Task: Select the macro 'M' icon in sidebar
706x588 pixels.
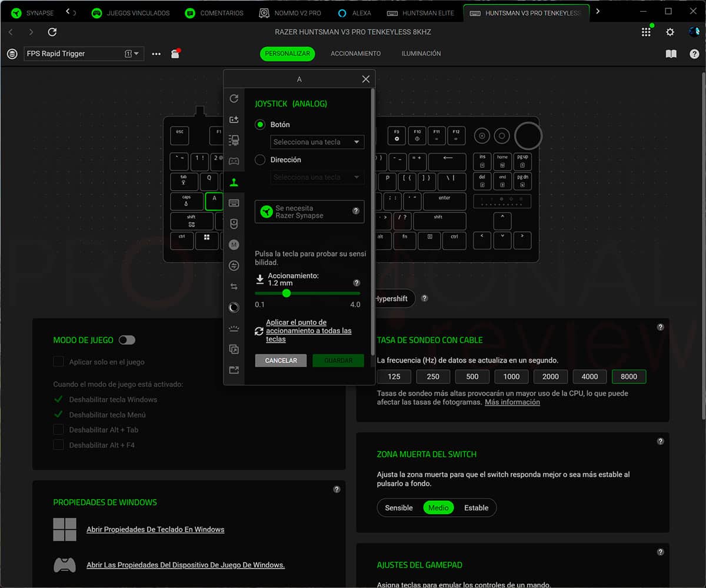Action: 234,245
